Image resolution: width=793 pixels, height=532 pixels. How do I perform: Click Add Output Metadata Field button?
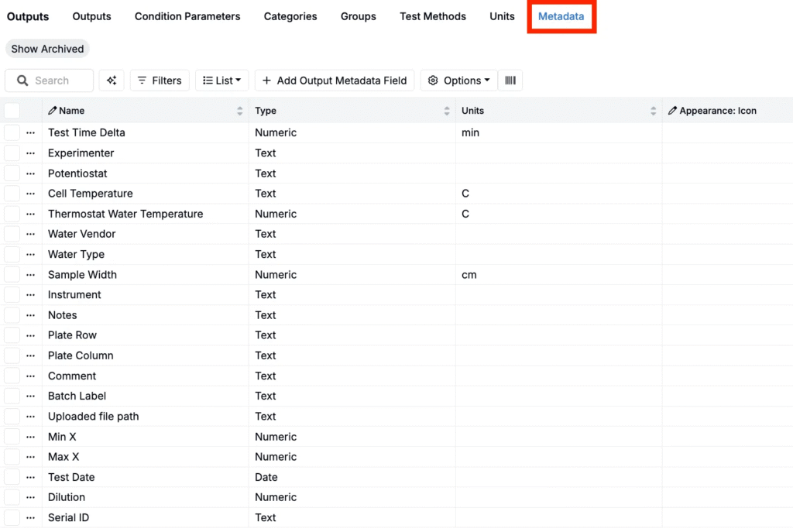335,81
